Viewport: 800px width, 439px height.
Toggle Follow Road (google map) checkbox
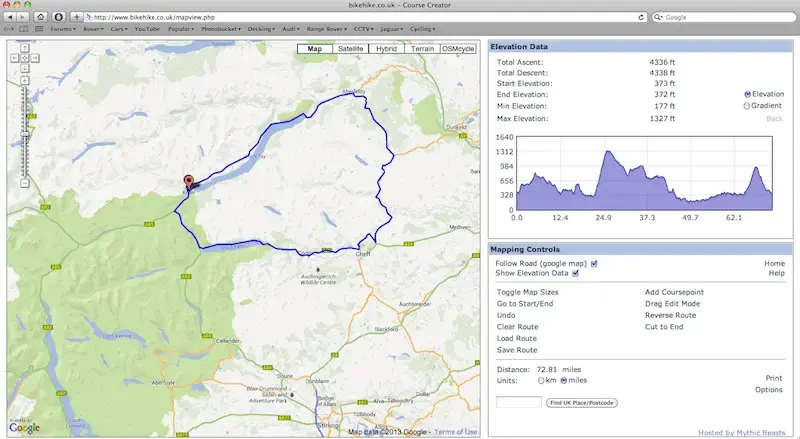pos(594,264)
